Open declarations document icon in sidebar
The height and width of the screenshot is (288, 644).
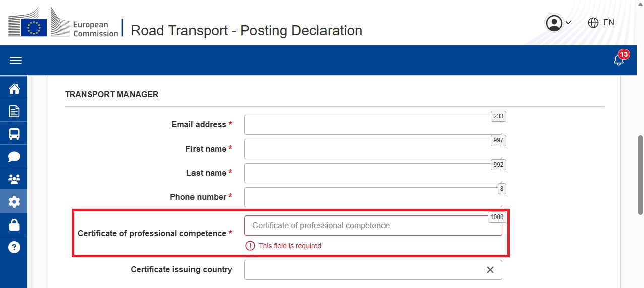tap(14, 111)
